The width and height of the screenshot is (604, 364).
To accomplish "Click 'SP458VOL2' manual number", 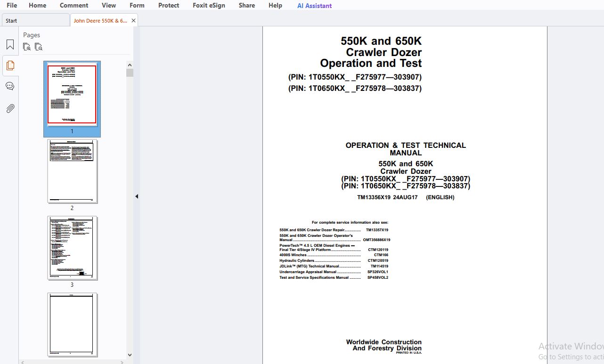I will point(378,278).
